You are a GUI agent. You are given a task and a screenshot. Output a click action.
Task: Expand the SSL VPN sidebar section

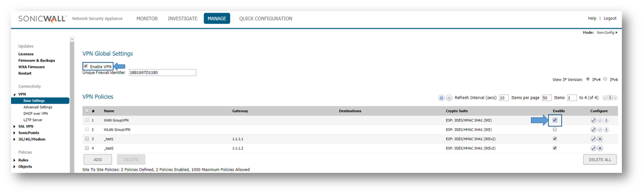14,126
